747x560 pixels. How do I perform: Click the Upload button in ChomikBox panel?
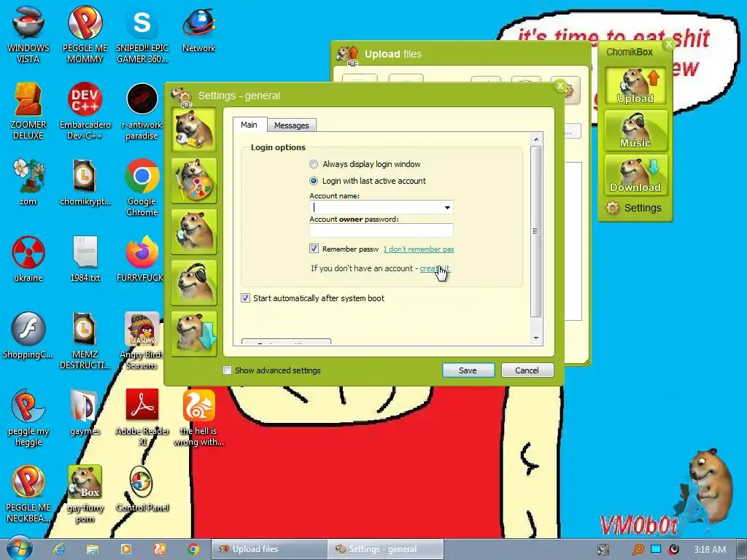pyautogui.click(x=635, y=86)
